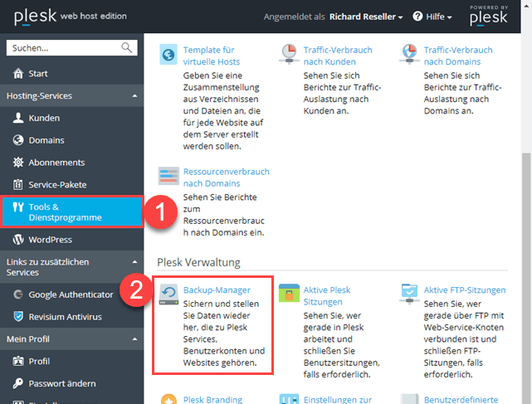Open Service-Pakete in the sidebar

(71, 184)
